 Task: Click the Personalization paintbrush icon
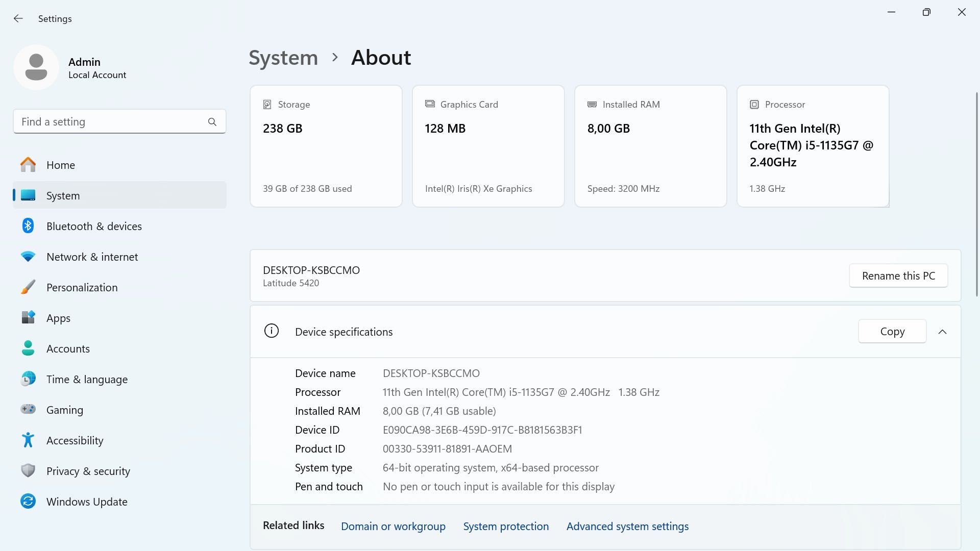(x=28, y=287)
